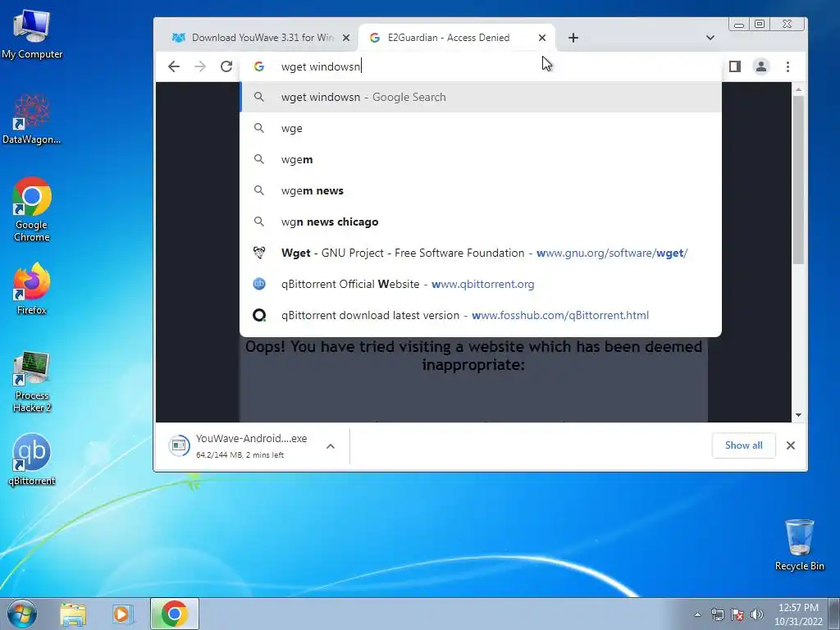The width and height of the screenshot is (840, 630).
Task: Show hidden tray icons arrow
Action: [697, 614]
